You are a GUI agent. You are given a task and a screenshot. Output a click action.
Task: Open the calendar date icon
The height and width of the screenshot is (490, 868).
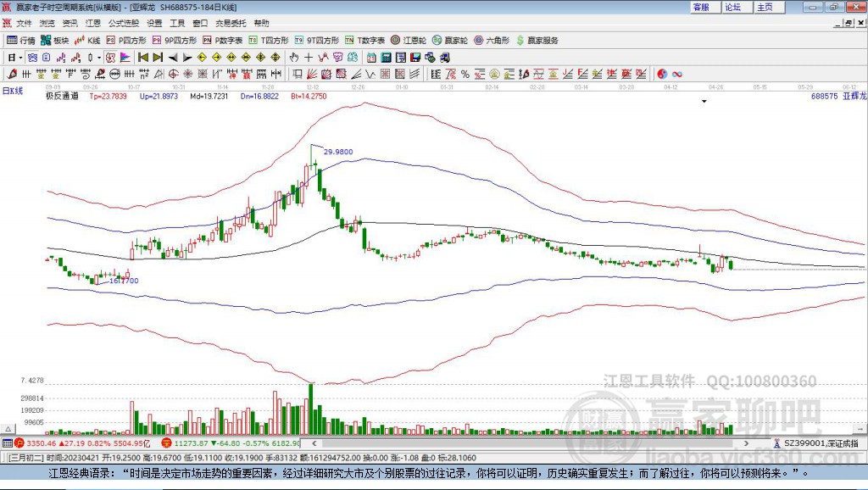point(371,58)
